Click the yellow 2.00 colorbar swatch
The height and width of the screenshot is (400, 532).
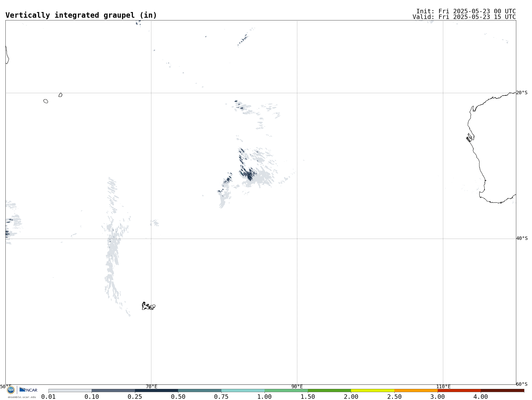click(373, 391)
